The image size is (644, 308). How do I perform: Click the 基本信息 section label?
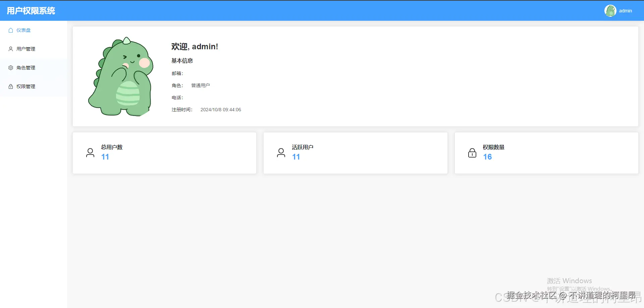coord(182,61)
